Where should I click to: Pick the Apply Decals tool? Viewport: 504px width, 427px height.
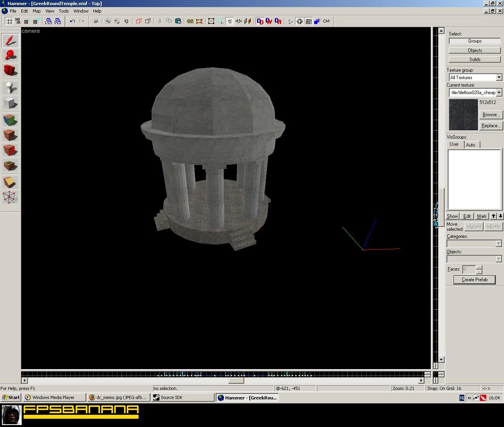pyautogui.click(x=10, y=150)
